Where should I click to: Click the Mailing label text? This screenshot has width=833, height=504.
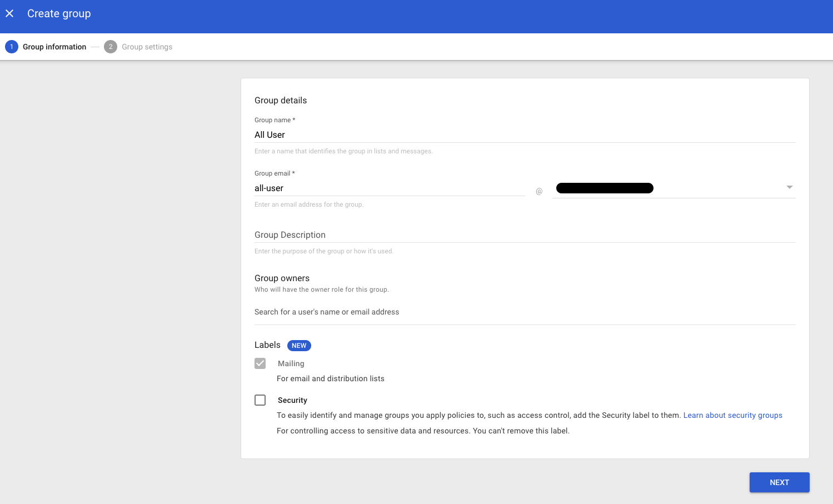[x=291, y=363]
